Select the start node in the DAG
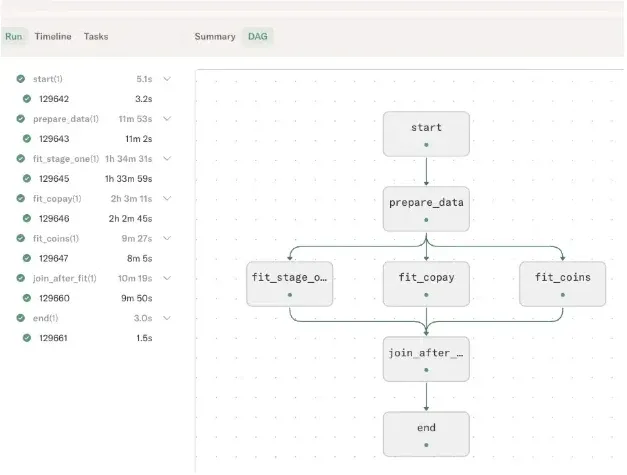Screen dimensions: 627x475 click(x=426, y=134)
